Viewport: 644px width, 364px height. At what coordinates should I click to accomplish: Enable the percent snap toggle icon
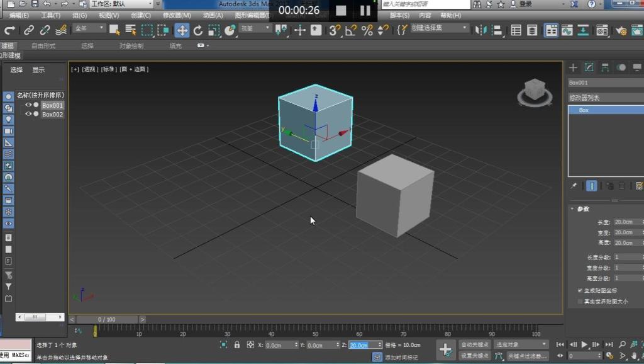pos(367,30)
